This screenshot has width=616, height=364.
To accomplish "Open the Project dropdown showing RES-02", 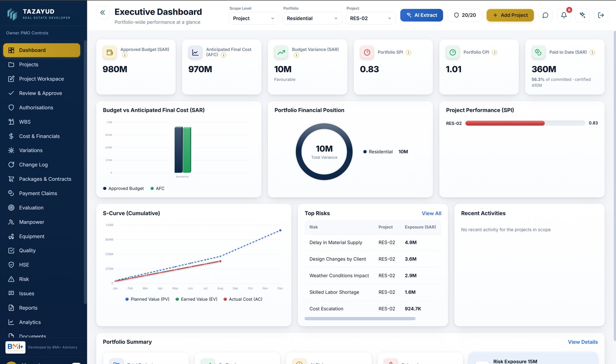I will point(371,18).
